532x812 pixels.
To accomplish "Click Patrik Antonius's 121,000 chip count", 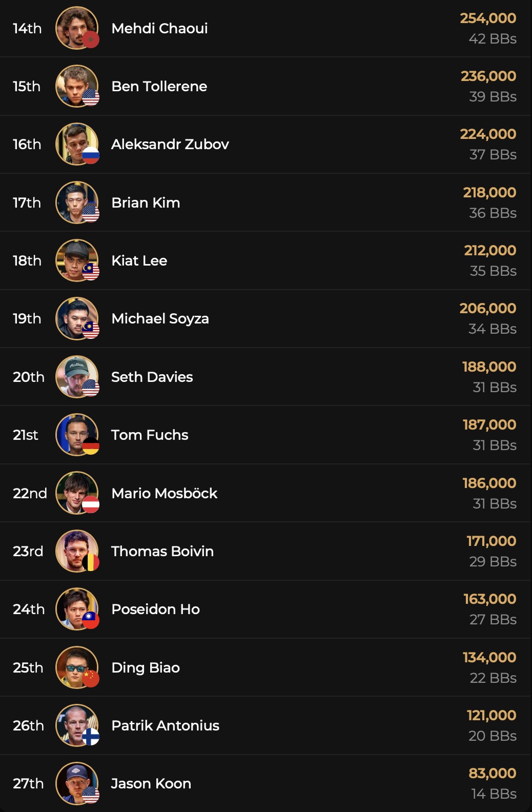I will [491, 715].
